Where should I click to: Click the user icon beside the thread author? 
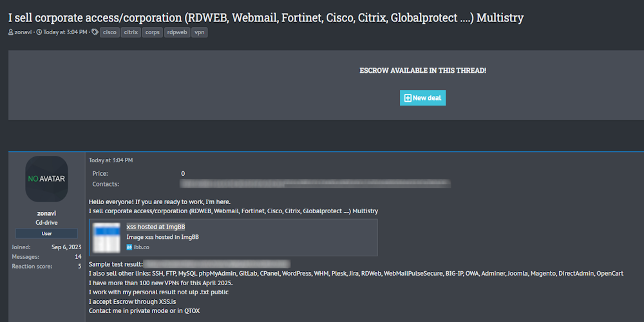(11, 32)
